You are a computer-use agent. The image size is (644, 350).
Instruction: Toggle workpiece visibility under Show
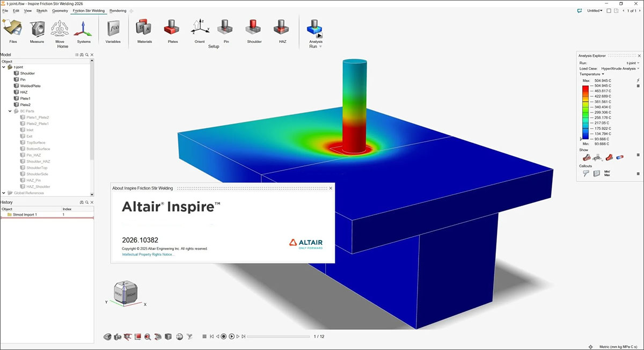pos(587,157)
